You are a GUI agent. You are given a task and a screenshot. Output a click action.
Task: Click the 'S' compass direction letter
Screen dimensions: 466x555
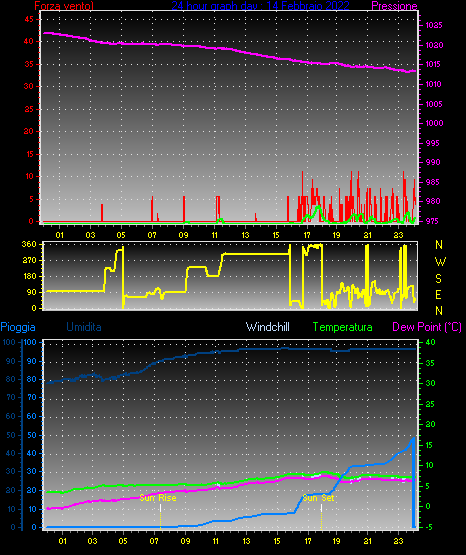pyautogui.click(x=438, y=279)
